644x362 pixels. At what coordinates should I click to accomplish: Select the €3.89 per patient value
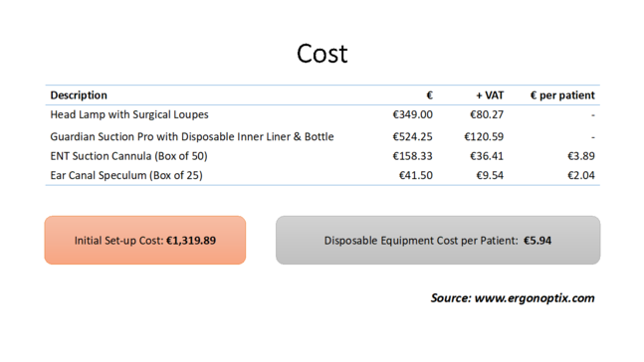pos(581,156)
